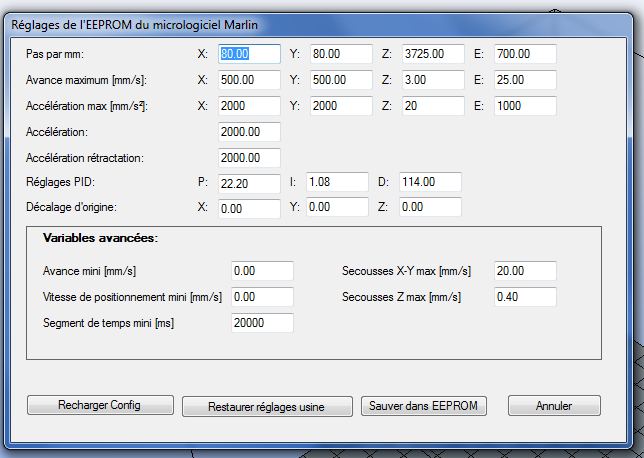Click Décalage d'origine X field
The image size is (644, 458).
(249, 209)
